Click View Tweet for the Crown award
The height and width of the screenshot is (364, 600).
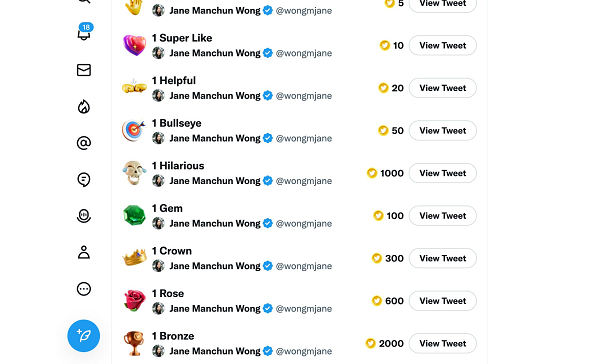point(443,258)
